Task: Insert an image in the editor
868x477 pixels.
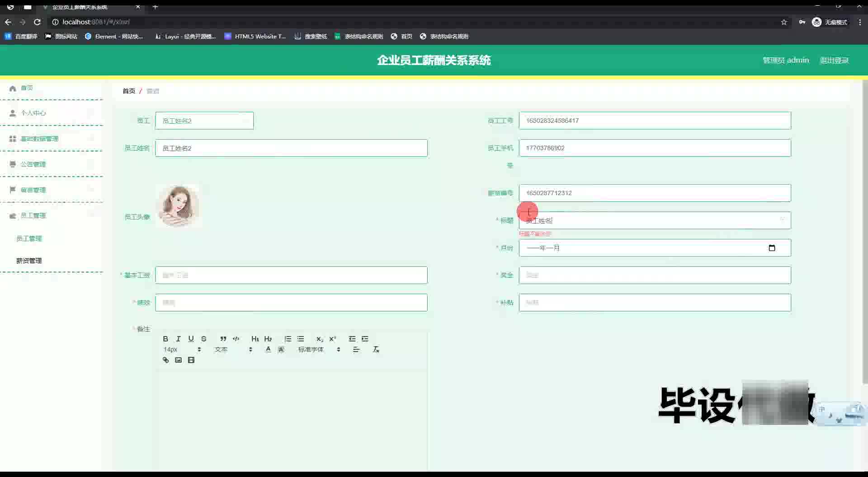Action: (178, 360)
